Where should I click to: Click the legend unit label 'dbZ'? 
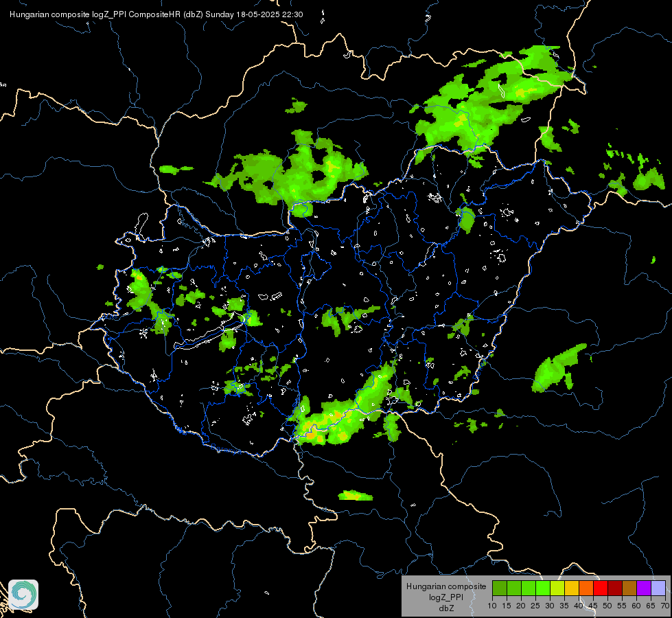(x=446, y=608)
